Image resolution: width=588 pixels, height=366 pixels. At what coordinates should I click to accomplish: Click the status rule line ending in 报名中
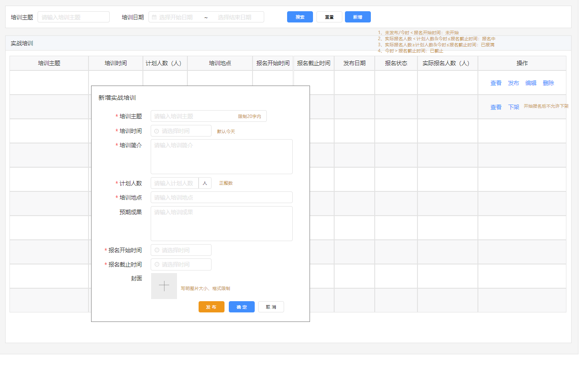click(436, 38)
